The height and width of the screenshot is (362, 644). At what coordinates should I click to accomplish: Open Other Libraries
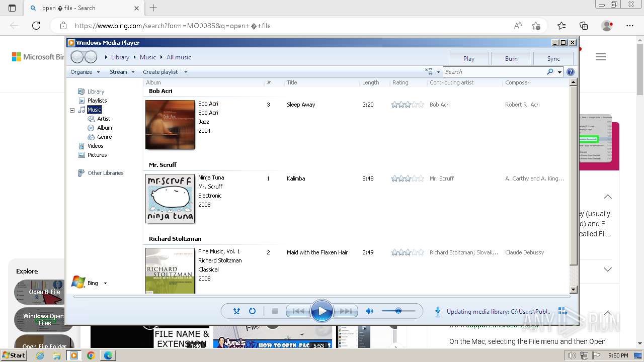(x=105, y=173)
